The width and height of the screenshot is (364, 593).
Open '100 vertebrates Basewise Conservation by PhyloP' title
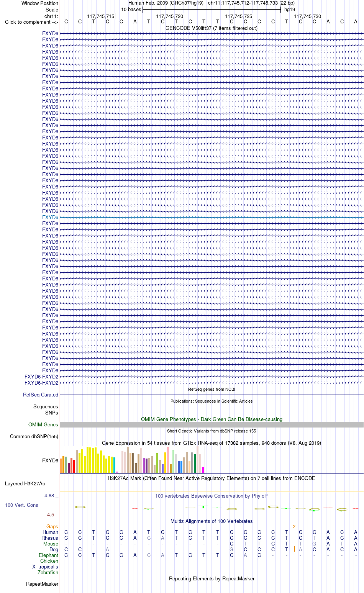coord(212,496)
